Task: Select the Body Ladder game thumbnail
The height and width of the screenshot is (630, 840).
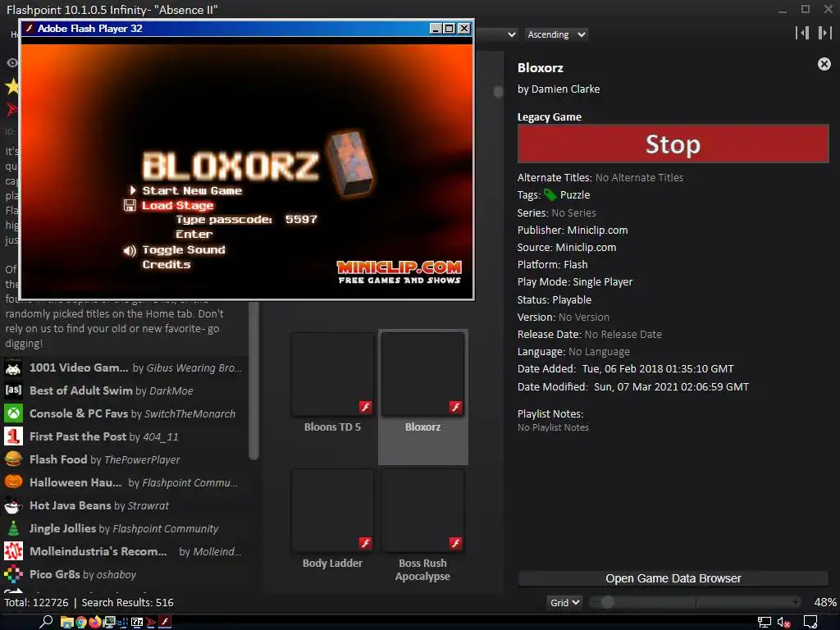Action: point(332,510)
